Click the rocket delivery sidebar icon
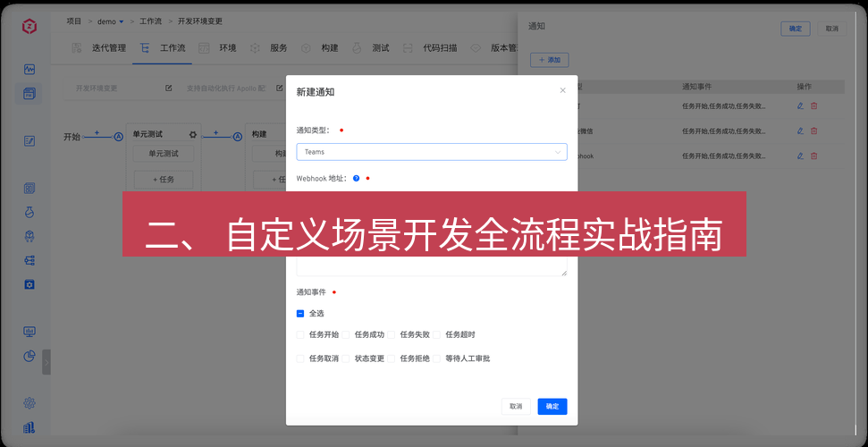This screenshot has width=868, height=447. (29, 237)
